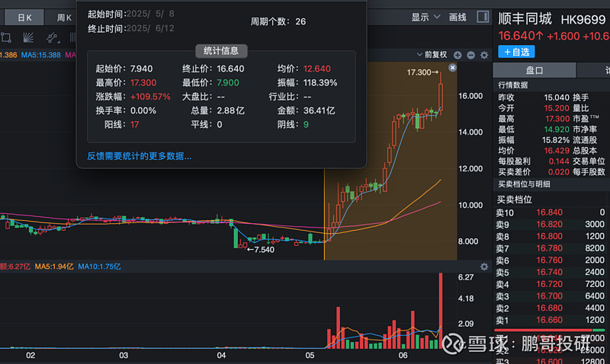This screenshot has height=364, width=610.
Task: Click the 买卖档位与明细 section header
Action: point(524,184)
